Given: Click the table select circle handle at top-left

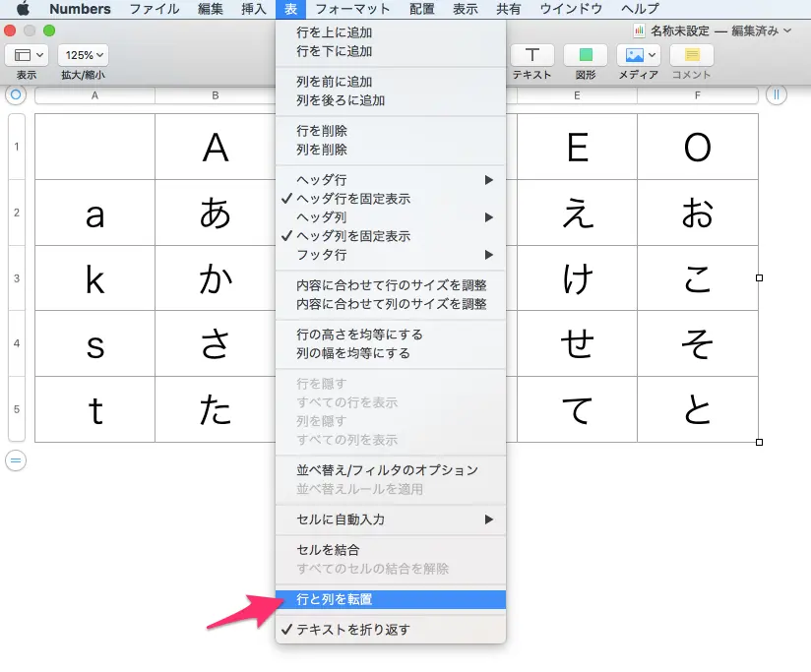Looking at the screenshot, I should 15,95.
